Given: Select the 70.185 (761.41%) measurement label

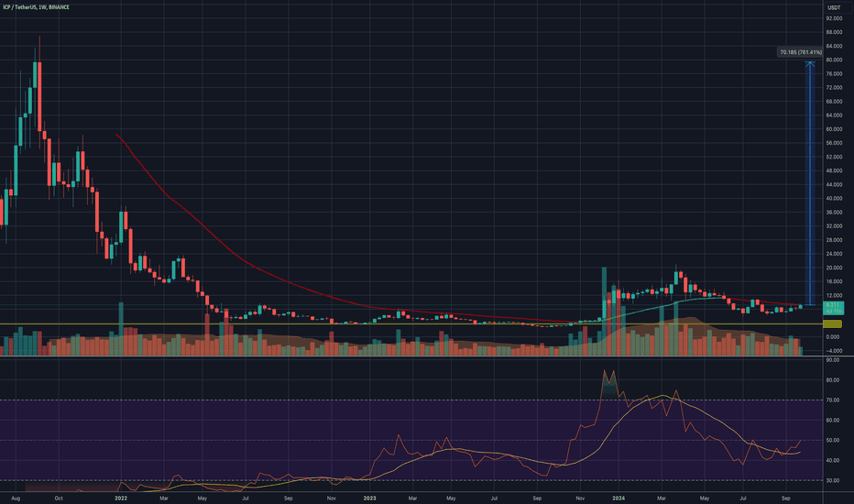Looking at the screenshot, I should coord(800,52).
